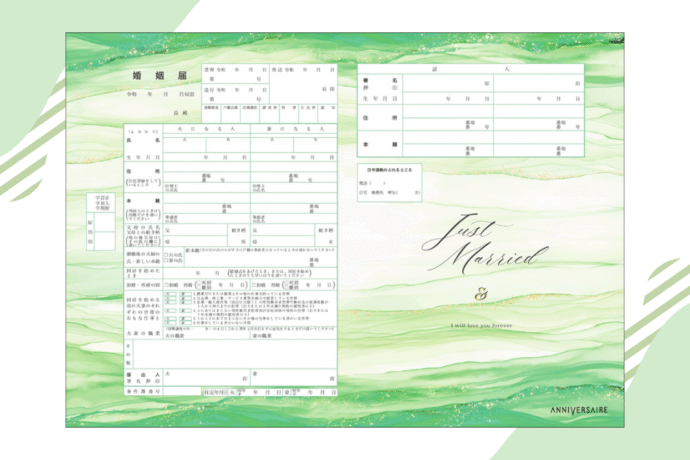690x460 pixels.
Task: Click the 受理 令和 date box
Action: [x=235, y=74]
